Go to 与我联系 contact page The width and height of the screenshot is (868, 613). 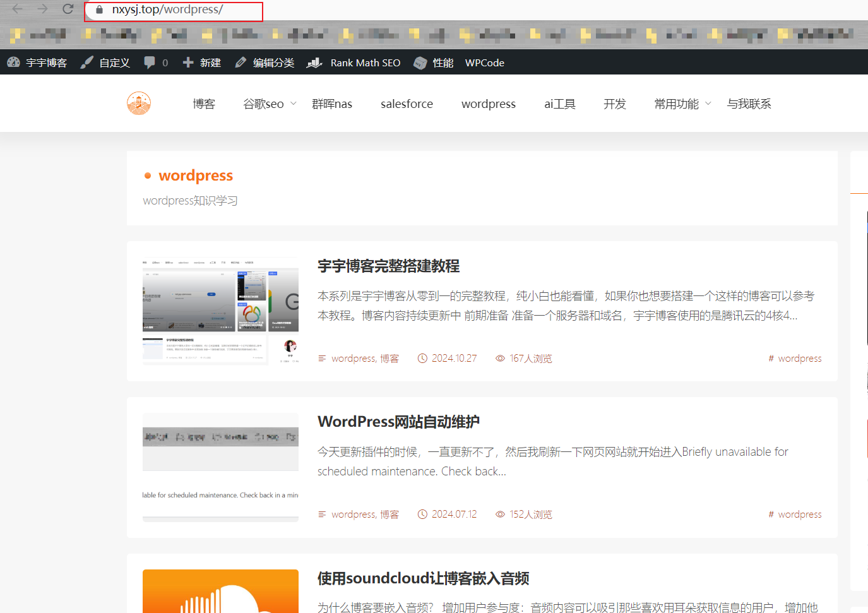click(749, 104)
